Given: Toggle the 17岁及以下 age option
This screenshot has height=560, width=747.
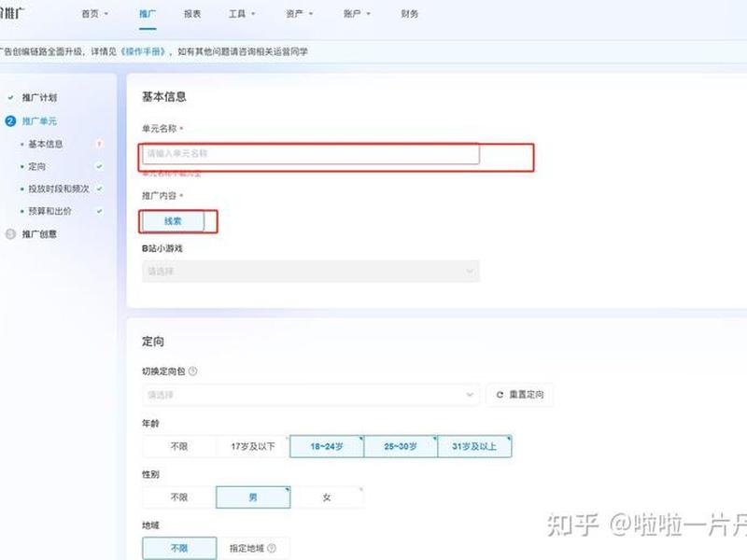Looking at the screenshot, I should (253, 446).
